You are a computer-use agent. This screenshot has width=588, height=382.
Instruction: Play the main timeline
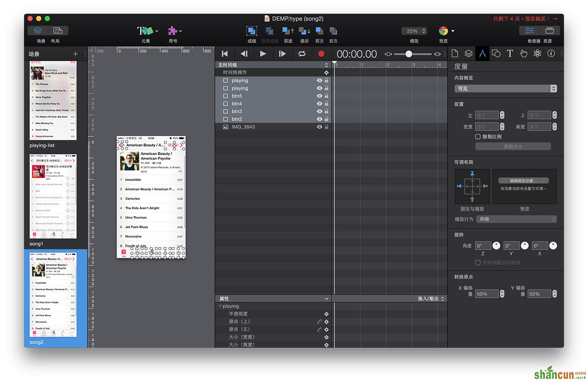pos(263,54)
